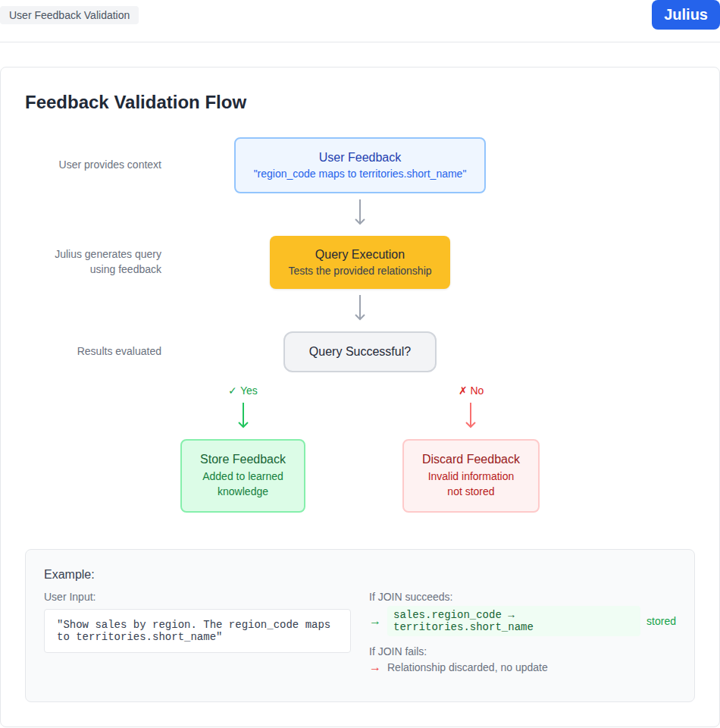Click the User Feedback flow box
The height and width of the screenshot is (728, 720).
pos(360,165)
